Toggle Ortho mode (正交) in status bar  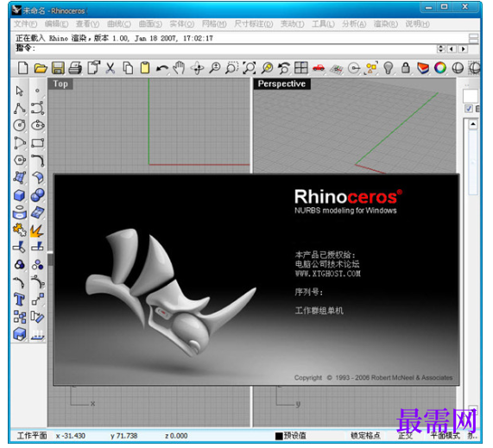[x=405, y=435]
